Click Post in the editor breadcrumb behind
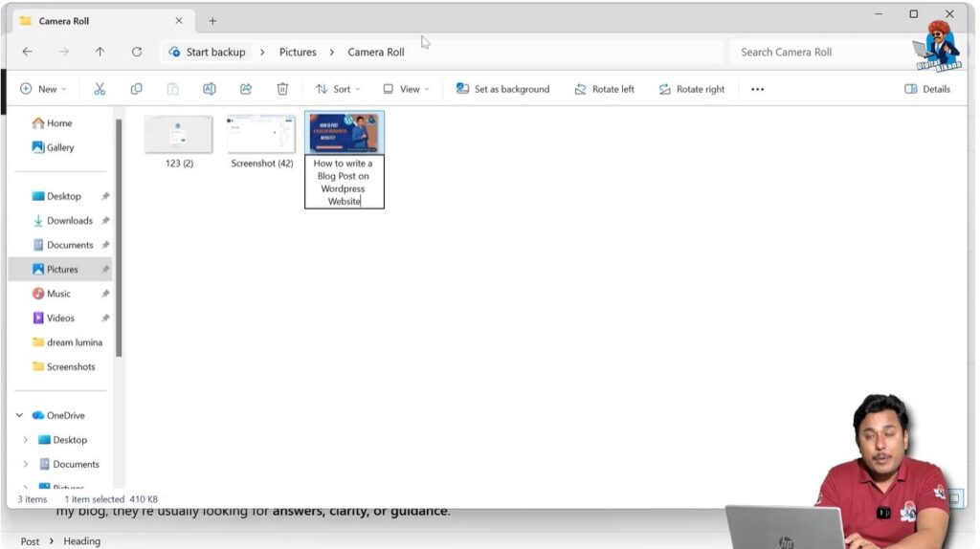This screenshot has height=549, width=980. pos(30,541)
